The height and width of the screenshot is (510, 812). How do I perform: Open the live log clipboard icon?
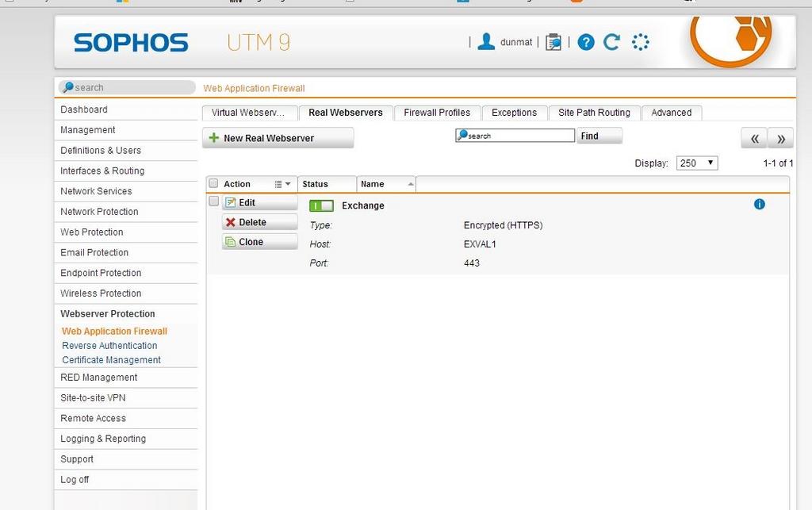point(553,42)
